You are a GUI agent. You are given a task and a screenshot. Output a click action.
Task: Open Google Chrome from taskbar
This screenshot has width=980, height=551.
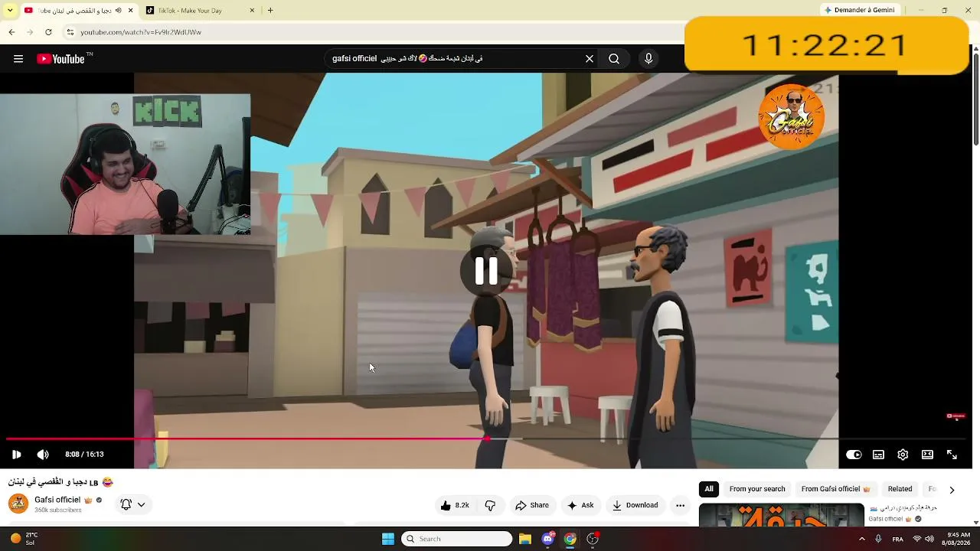point(570,539)
